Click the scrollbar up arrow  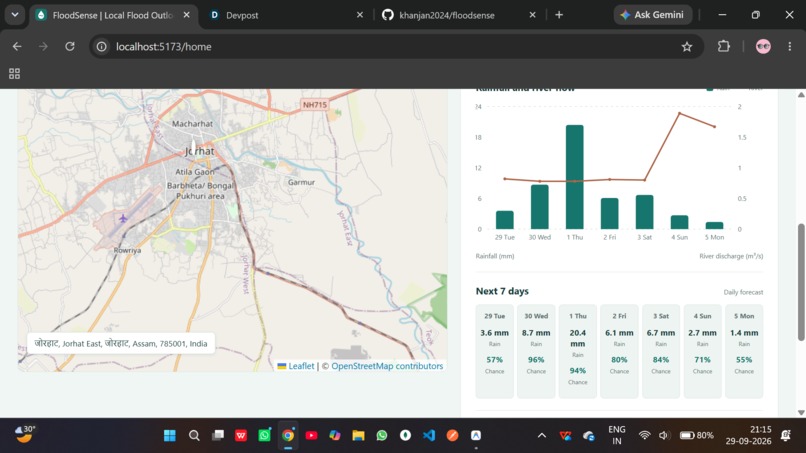[801, 95]
